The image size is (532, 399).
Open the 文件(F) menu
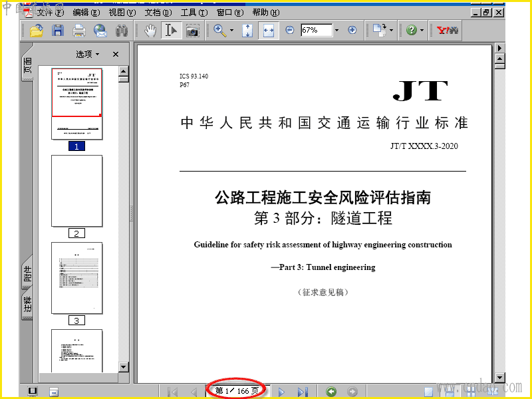pyautogui.click(x=51, y=13)
